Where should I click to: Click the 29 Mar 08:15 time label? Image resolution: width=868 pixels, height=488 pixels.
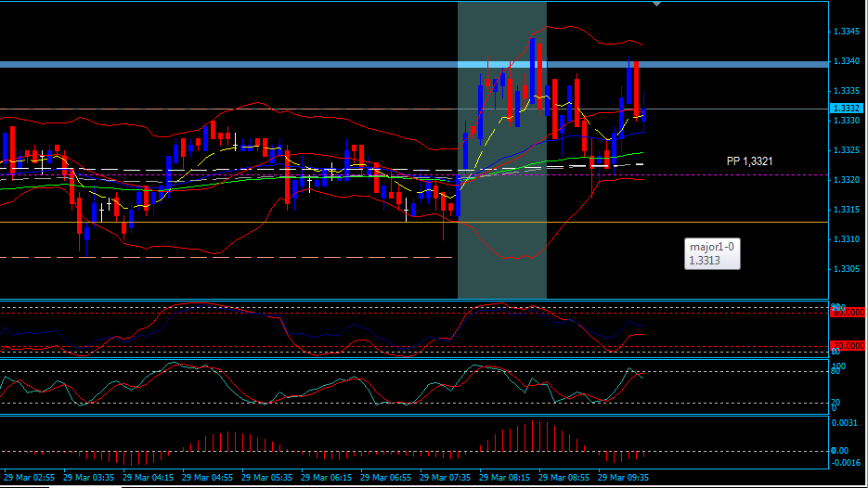(x=504, y=477)
